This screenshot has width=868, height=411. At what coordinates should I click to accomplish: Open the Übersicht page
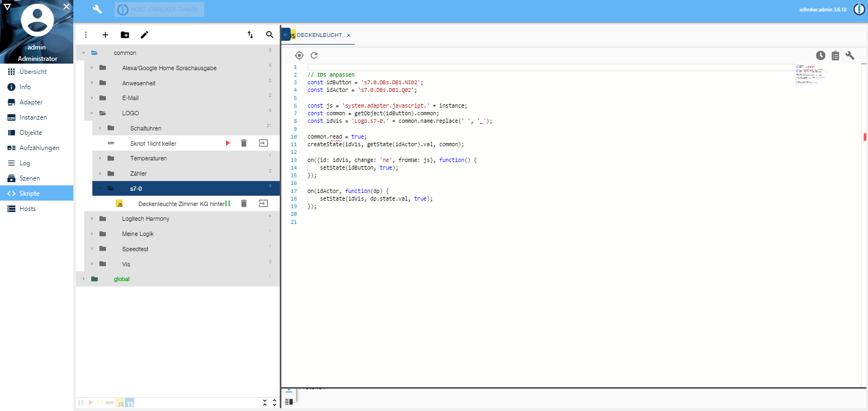tap(36, 71)
